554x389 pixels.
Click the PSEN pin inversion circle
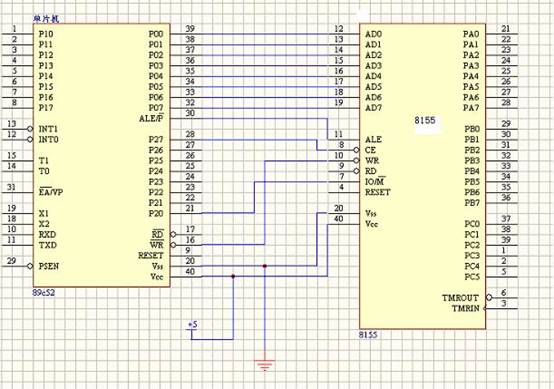pyautogui.click(x=30, y=266)
